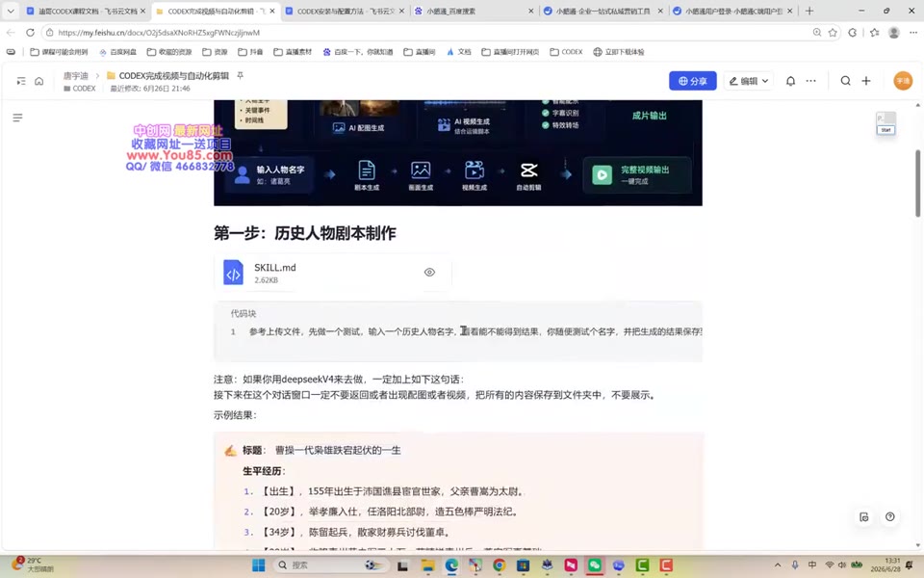Search within Feishu using magnifier icon

point(846,81)
